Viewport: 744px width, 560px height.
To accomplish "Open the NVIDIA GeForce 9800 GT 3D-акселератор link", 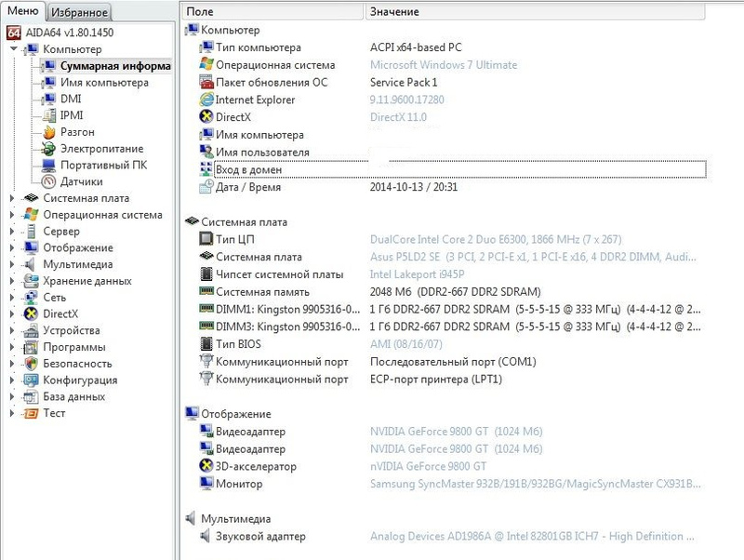I will click(x=428, y=465).
